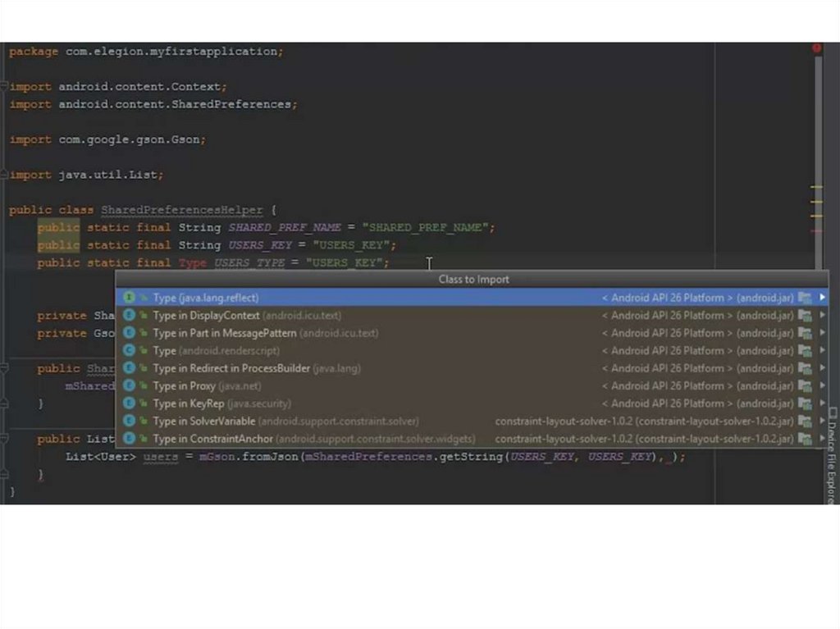
Task: Click SharedPreferencesHelper class name in declaration
Action: coord(182,209)
